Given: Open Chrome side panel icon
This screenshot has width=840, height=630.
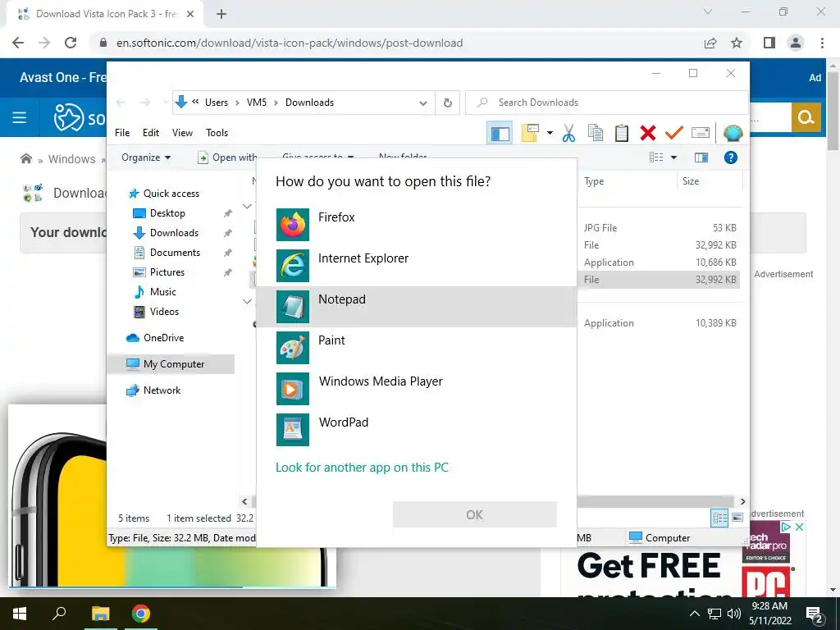Looking at the screenshot, I should (x=769, y=43).
